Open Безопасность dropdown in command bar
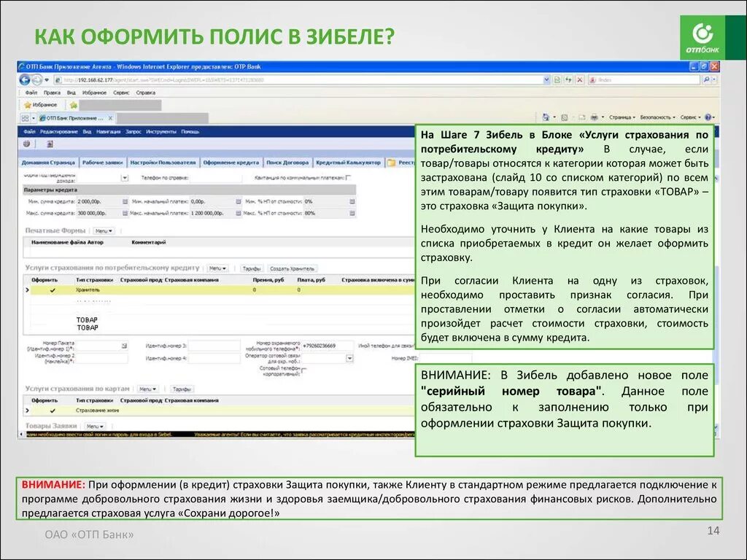This screenshot has width=747, height=560. [657, 117]
